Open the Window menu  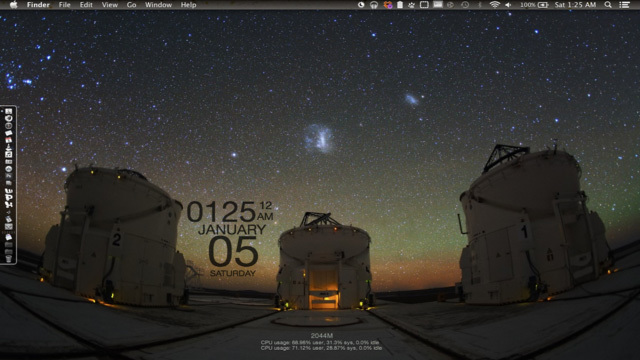pos(158,5)
